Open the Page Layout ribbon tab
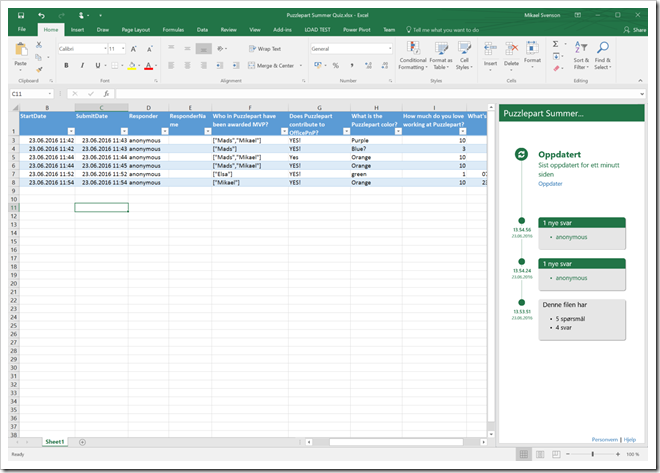 click(x=135, y=30)
